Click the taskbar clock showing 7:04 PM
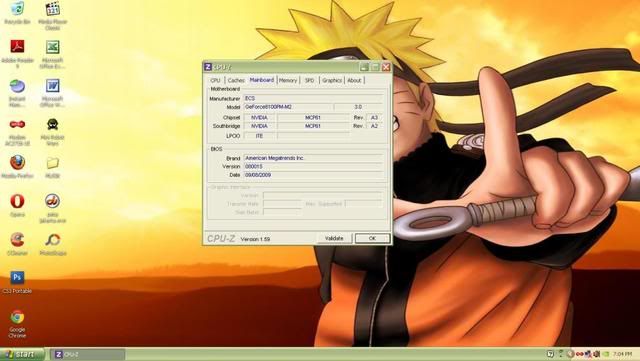640x361 pixels. (x=622, y=354)
